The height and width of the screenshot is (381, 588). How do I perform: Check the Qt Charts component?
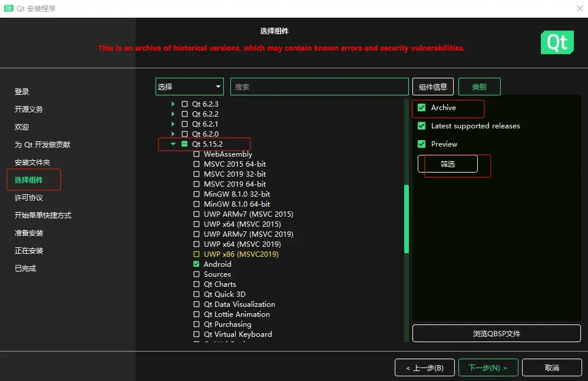(196, 284)
